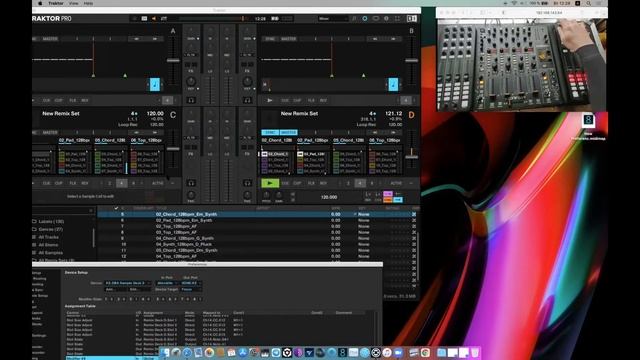Select All Tracks in browser tree
The width and height of the screenshot is (640, 360).
click(x=48, y=237)
